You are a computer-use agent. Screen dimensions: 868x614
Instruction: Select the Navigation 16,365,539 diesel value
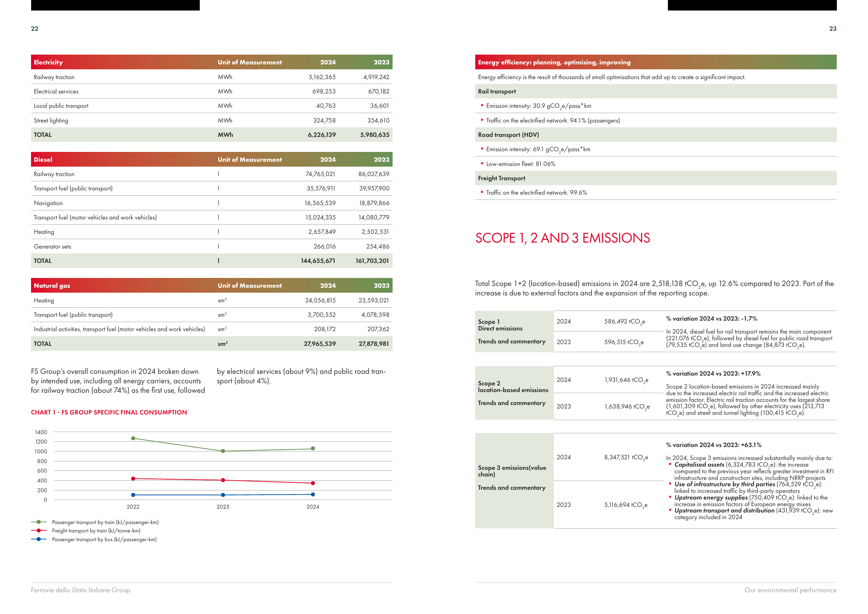(x=320, y=203)
